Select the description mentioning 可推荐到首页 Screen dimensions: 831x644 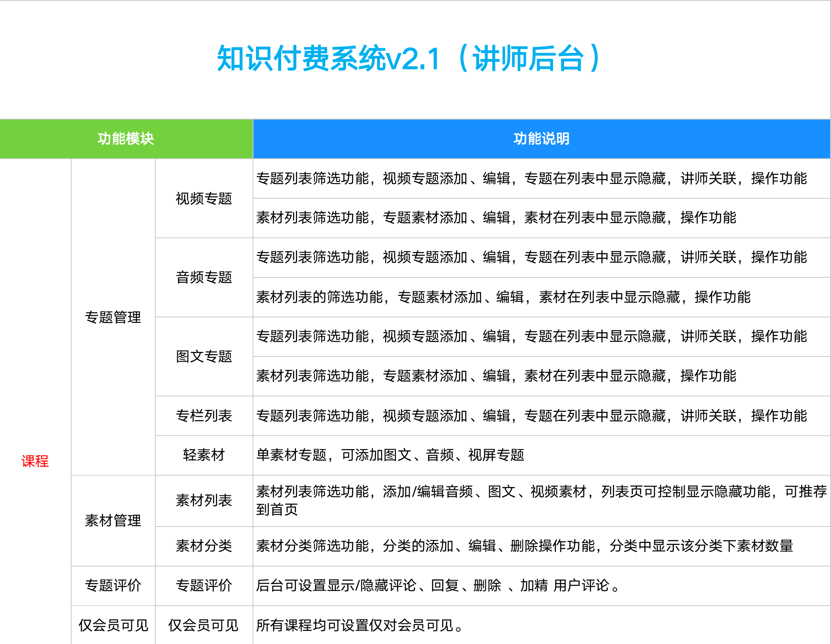[541, 500]
